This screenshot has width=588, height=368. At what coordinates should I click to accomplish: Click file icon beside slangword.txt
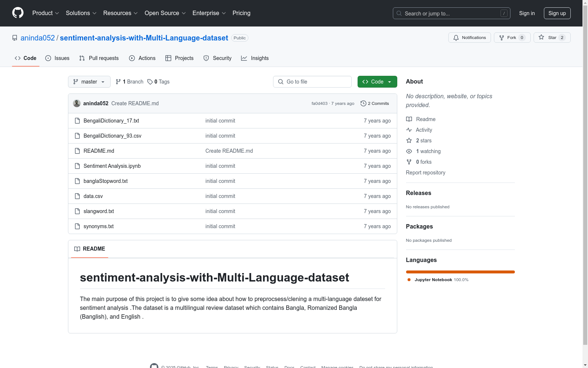(x=77, y=211)
